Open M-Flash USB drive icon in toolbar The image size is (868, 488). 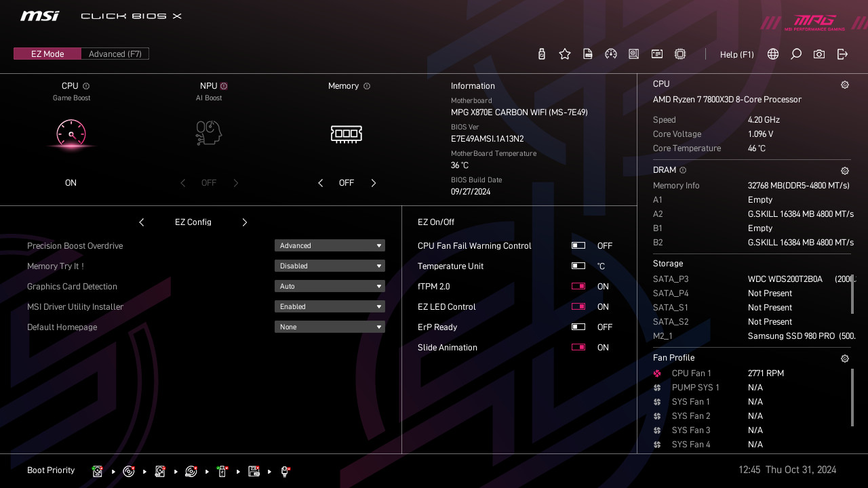(x=541, y=54)
